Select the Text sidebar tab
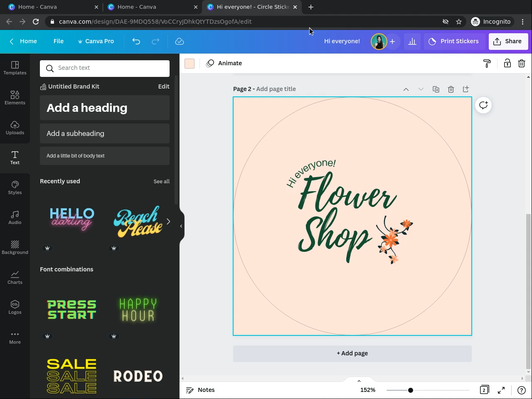The height and width of the screenshot is (399, 532). coord(15,158)
